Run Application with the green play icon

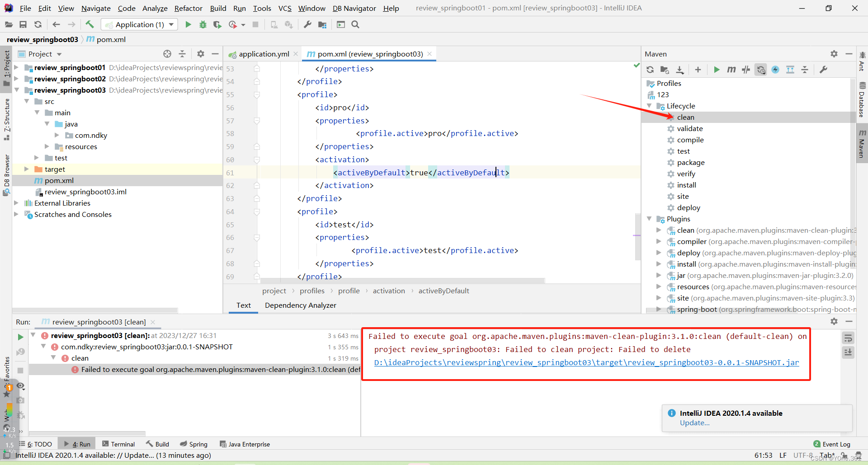point(188,24)
